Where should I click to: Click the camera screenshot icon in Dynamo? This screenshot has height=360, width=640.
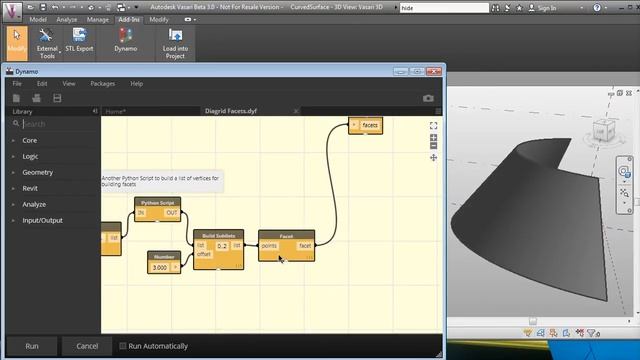(428, 98)
